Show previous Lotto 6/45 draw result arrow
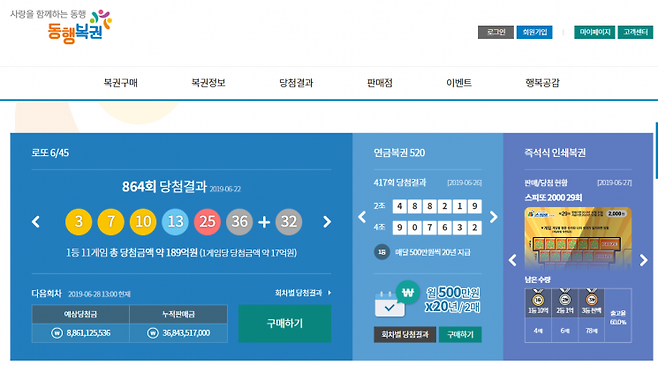658x365 pixels. point(36,222)
